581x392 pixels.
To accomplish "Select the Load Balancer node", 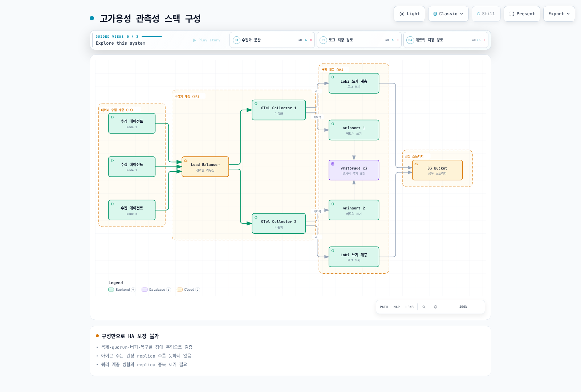I will (205, 167).
